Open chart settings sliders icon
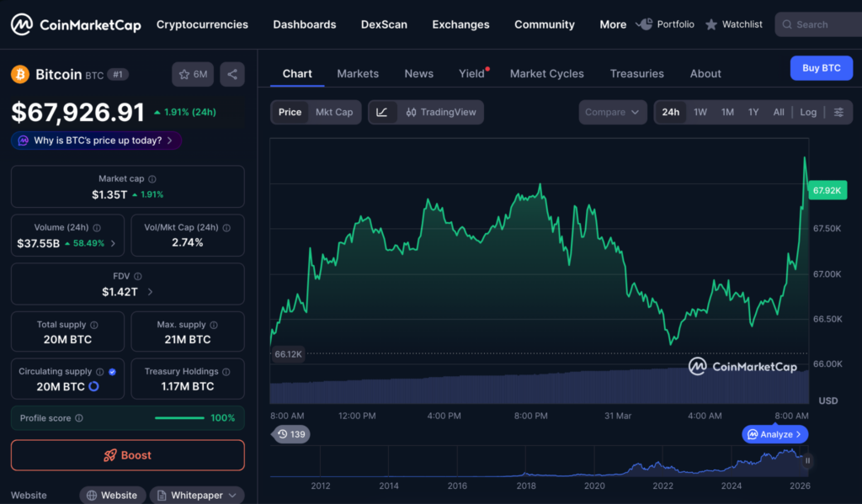Screen dimensions: 862x504 838,112
